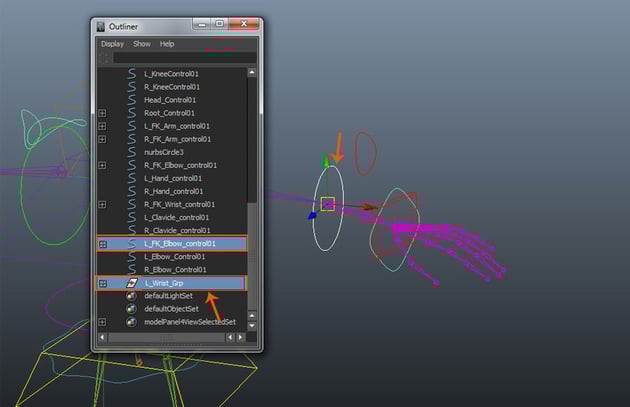Select L_FK_Elbow_control01 in the Outliner
The height and width of the screenshot is (407, 630).
click(180, 243)
